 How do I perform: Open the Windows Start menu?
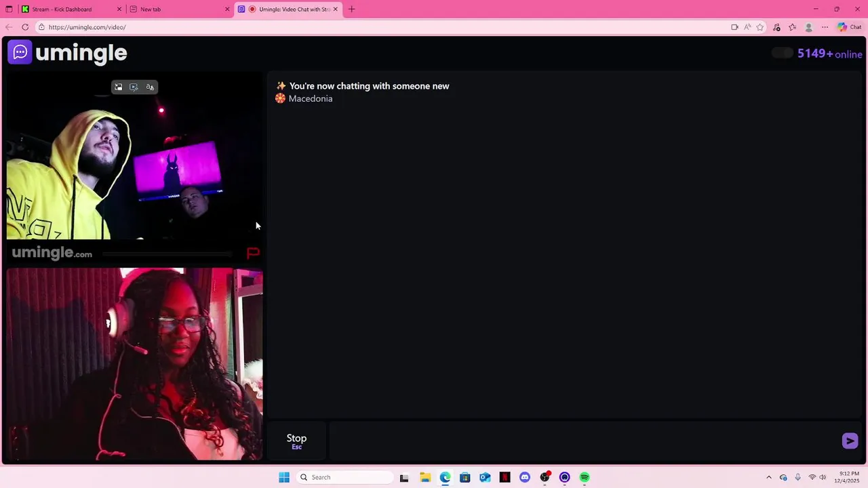pos(284,477)
